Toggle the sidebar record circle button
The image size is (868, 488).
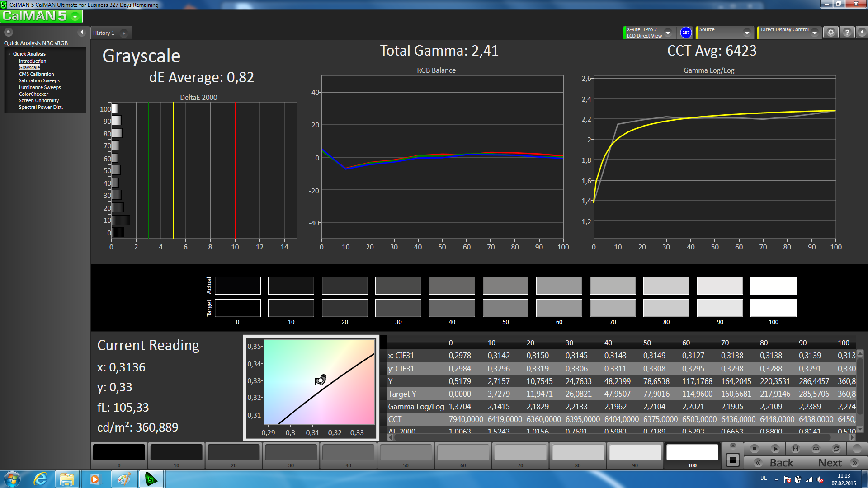(x=9, y=32)
